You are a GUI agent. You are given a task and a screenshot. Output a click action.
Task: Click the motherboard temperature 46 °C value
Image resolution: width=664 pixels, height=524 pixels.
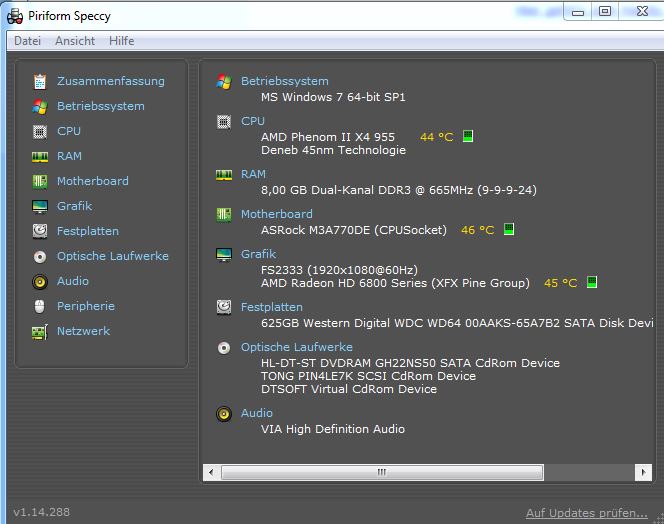478,230
